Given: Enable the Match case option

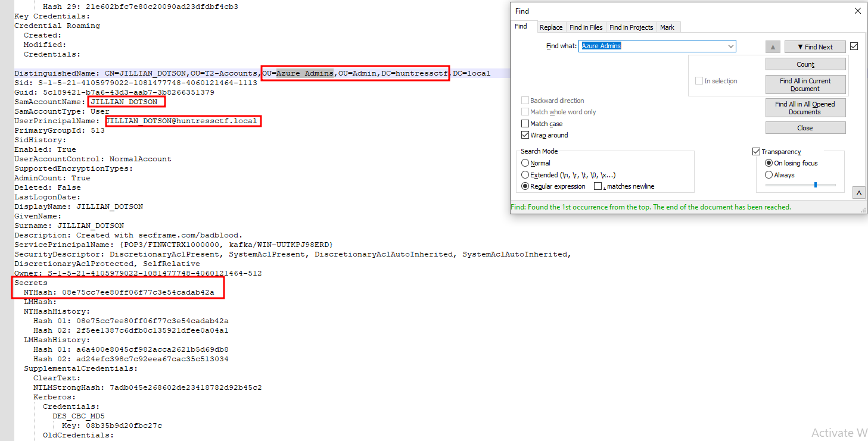Looking at the screenshot, I should [x=525, y=124].
